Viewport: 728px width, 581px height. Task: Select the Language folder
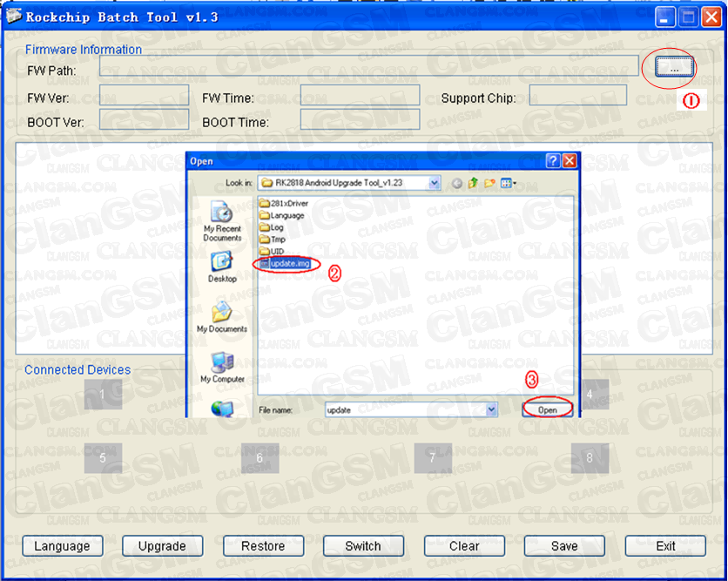[x=282, y=215]
